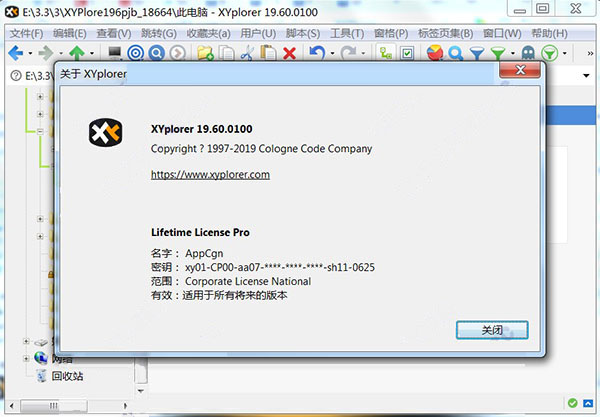Copy selected items using Copy icon

227,53
